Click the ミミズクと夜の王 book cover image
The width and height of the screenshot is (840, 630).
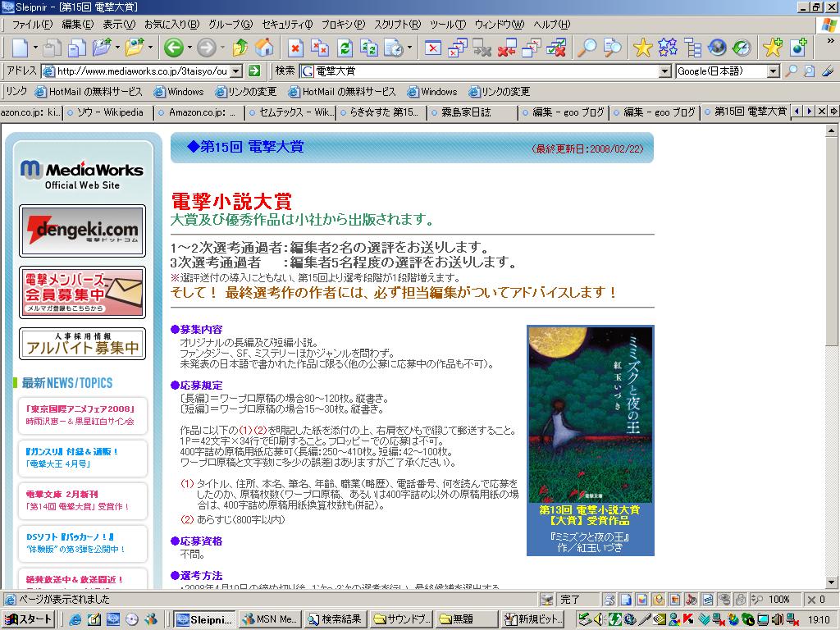591,414
